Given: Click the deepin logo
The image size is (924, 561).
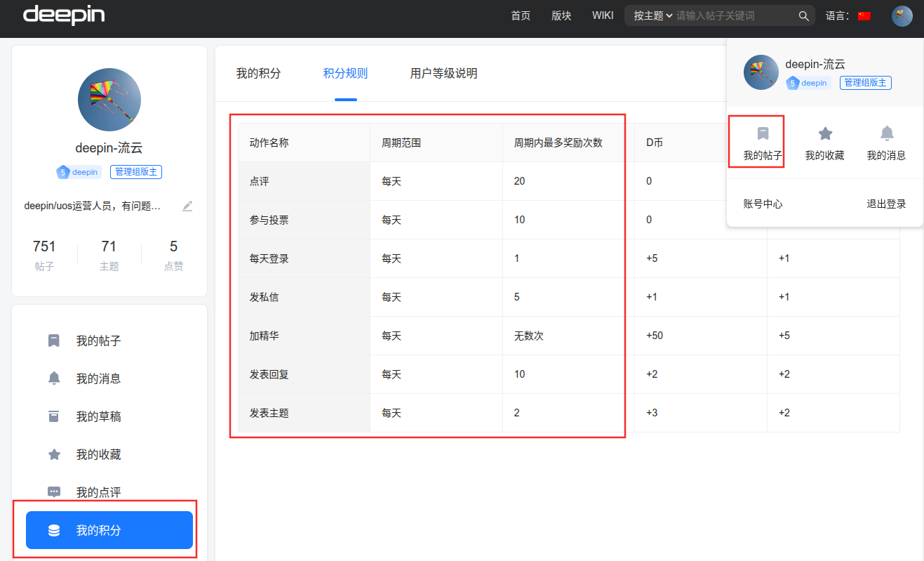Looking at the screenshot, I should (x=65, y=15).
